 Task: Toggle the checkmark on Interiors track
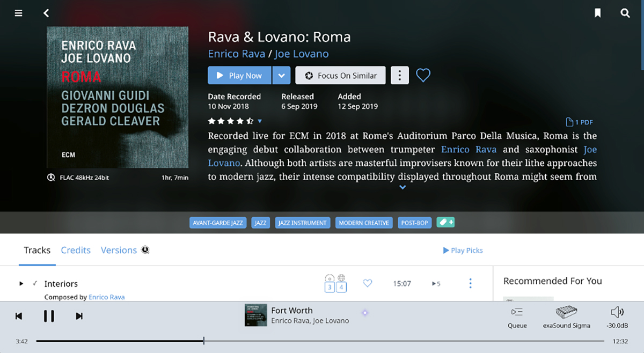35,283
